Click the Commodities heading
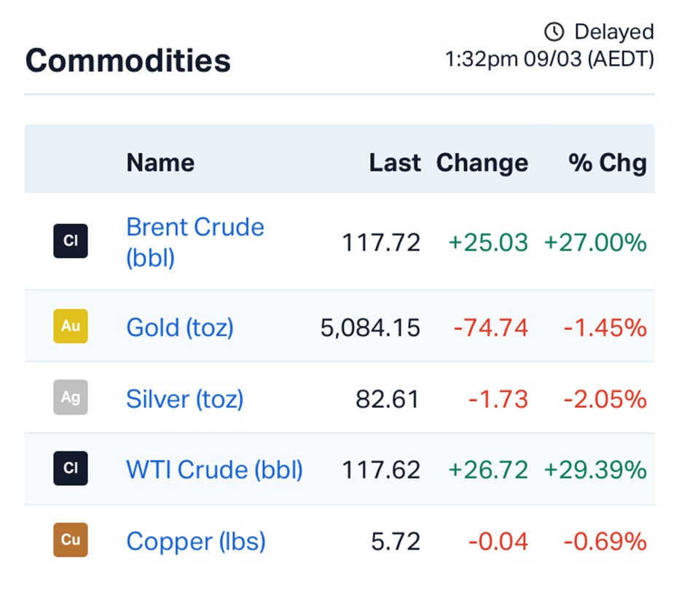This screenshot has width=682, height=616. [x=128, y=60]
